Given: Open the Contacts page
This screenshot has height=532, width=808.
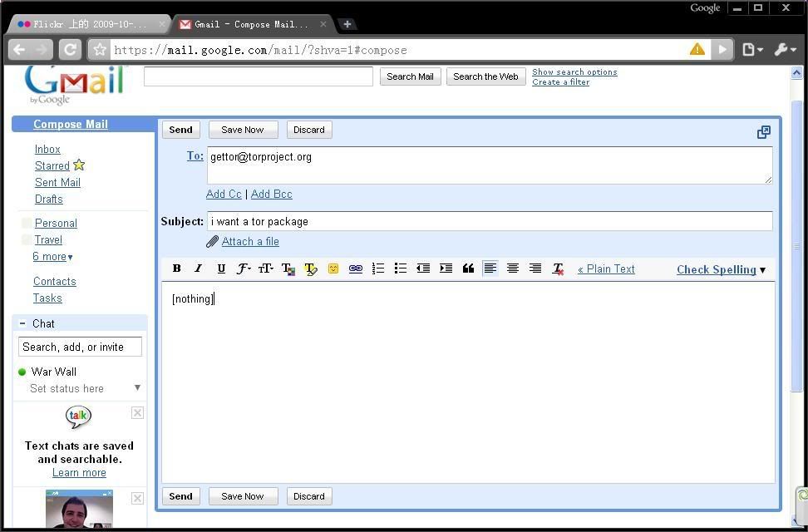Looking at the screenshot, I should click(55, 282).
